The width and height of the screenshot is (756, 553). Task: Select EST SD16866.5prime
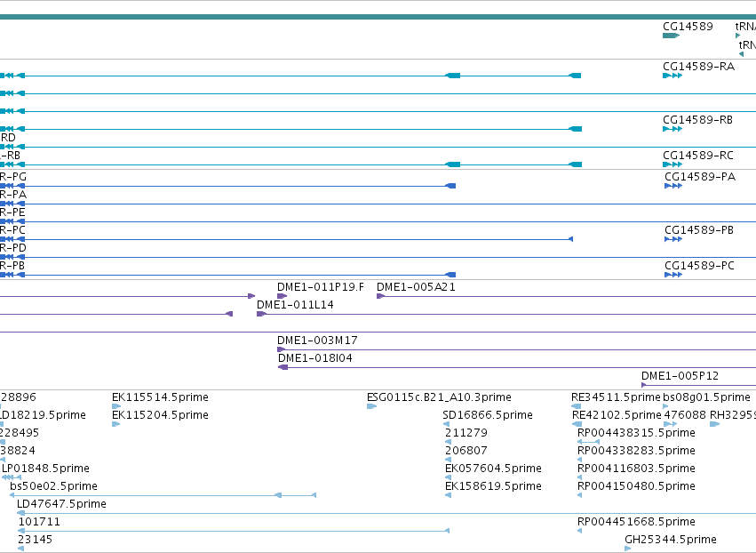point(488,415)
